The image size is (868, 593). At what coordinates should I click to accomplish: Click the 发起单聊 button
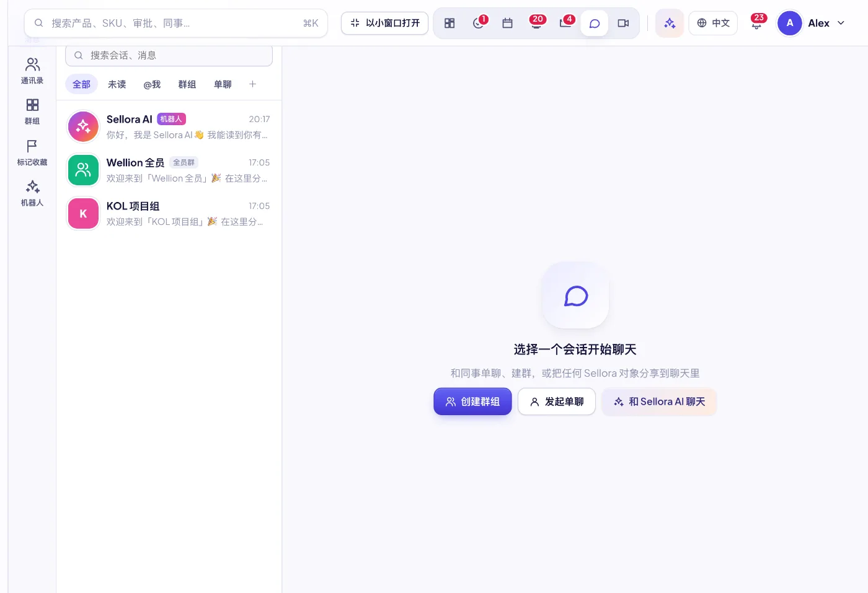coord(557,402)
